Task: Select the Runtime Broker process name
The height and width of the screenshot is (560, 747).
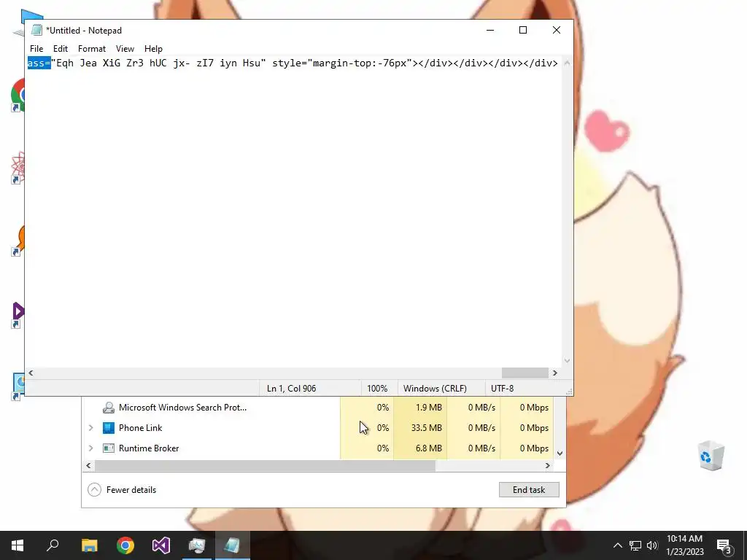Action: pos(149,448)
